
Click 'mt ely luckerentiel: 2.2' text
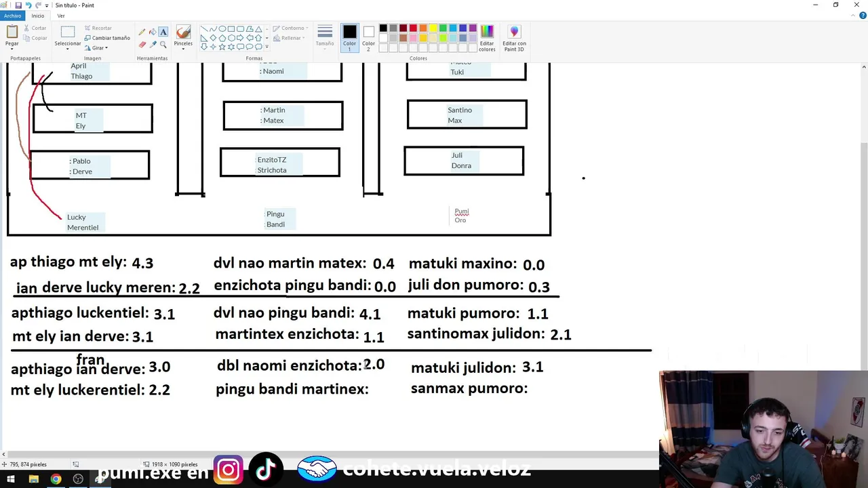(90, 390)
